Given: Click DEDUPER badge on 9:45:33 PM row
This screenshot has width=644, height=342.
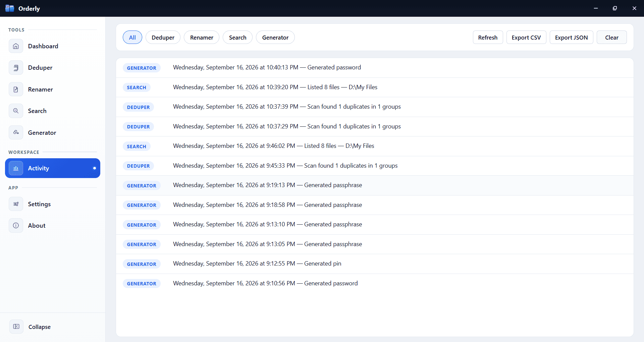Looking at the screenshot, I should click(x=138, y=166).
